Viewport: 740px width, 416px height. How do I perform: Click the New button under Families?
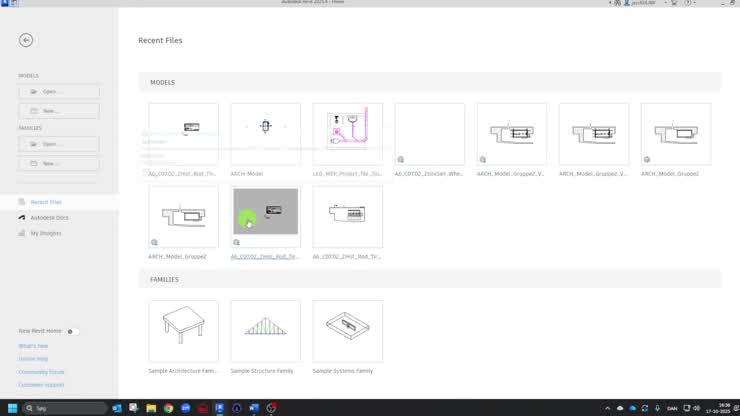click(x=59, y=163)
